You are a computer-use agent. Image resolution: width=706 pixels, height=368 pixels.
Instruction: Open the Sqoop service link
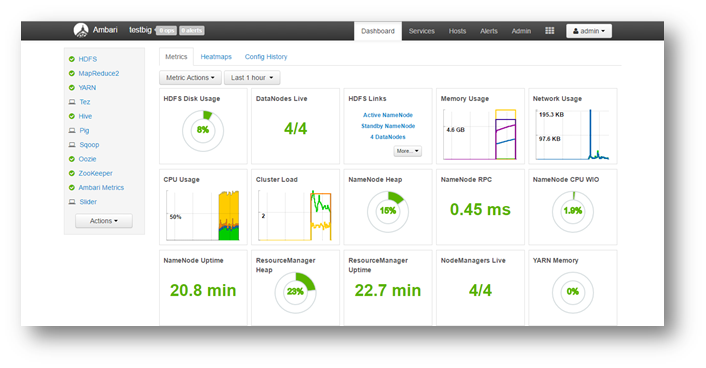point(89,145)
